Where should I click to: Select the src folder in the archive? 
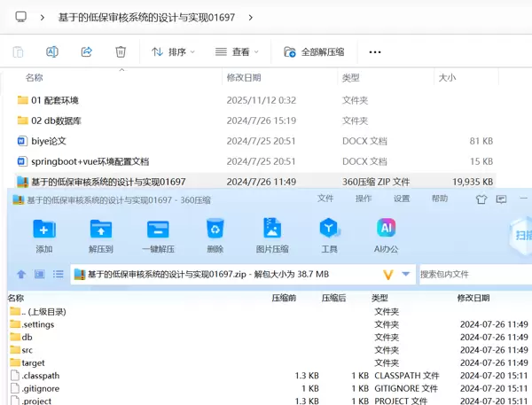[x=27, y=350]
